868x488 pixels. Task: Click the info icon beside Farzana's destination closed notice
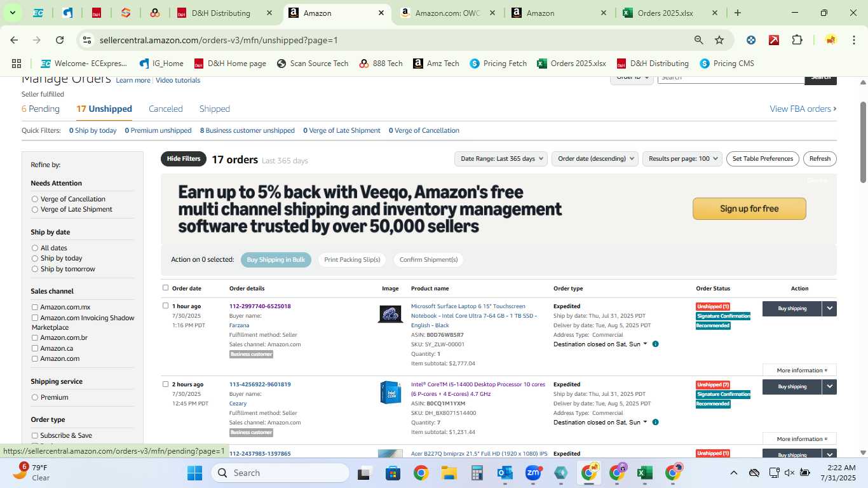point(655,344)
